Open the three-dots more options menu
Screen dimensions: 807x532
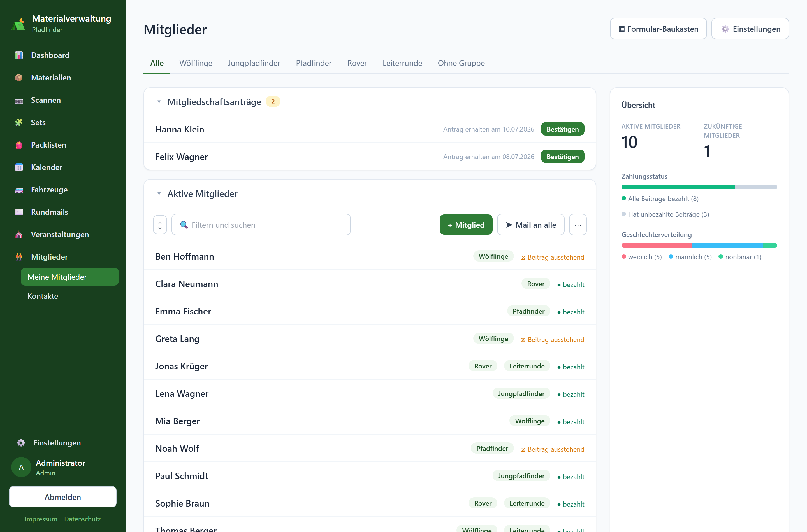pyautogui.click(x=578, y=225)
